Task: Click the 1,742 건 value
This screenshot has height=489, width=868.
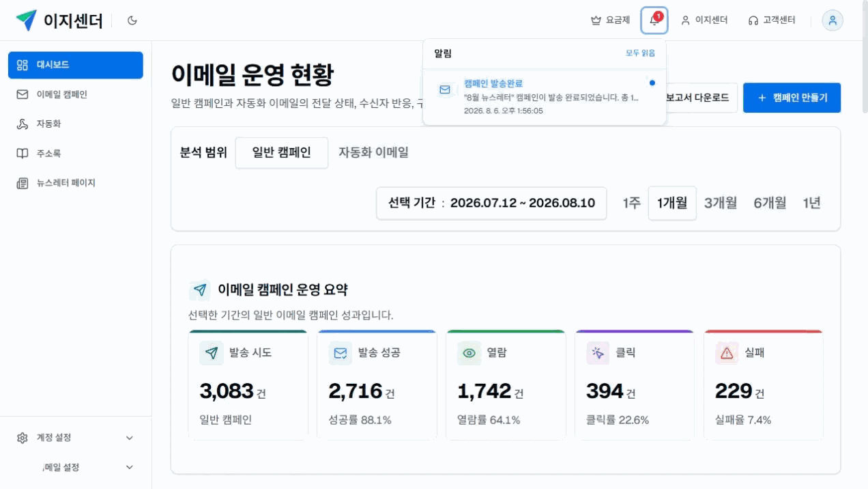Action: tap(491, 391)
